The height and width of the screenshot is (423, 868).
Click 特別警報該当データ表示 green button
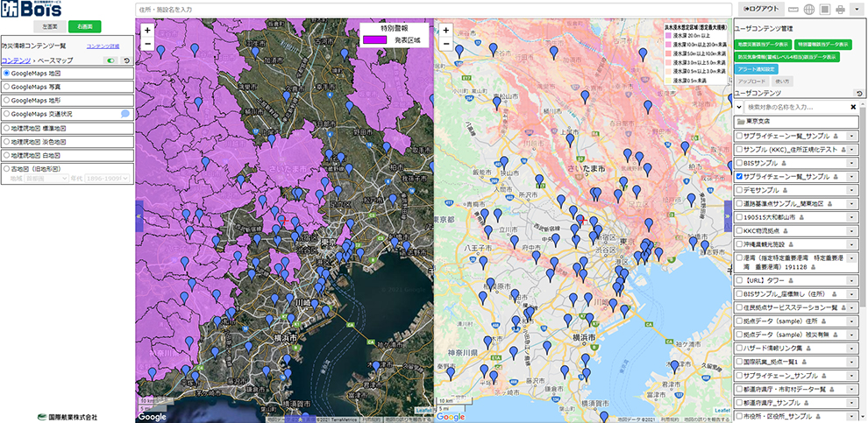(x=822, y=45)
